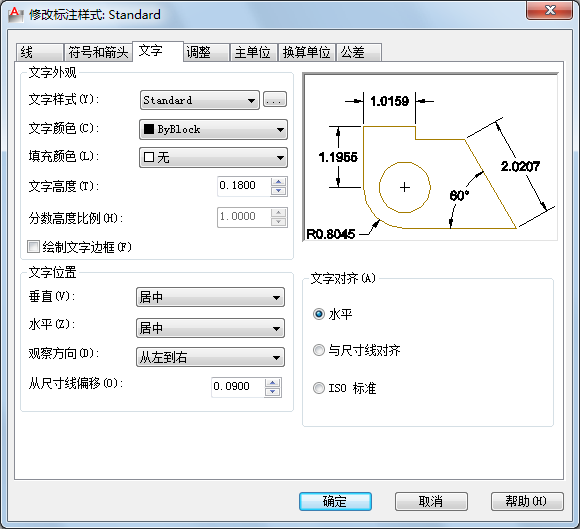Decrease text height with down spinner arrow
This screenshot has width=580, height=529.
tap(279, 191)
